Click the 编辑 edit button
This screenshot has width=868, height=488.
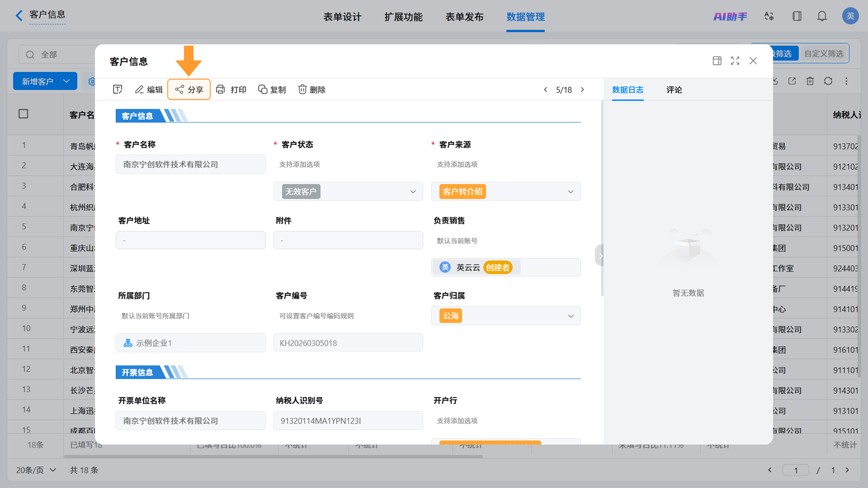coord(149,89)
